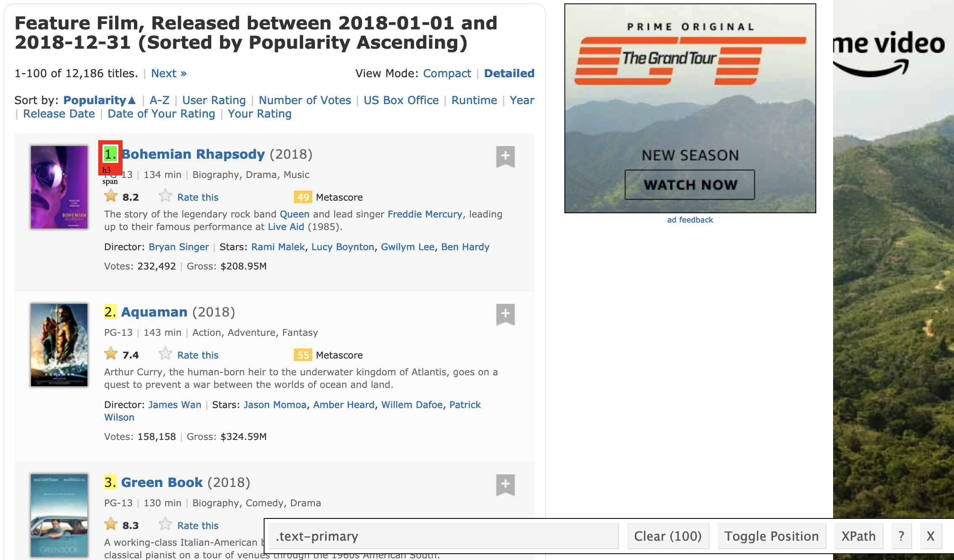Viewport: 954px width, 560px height.
Task: Sort by US Box Office
Action: (x=401, y=100)
